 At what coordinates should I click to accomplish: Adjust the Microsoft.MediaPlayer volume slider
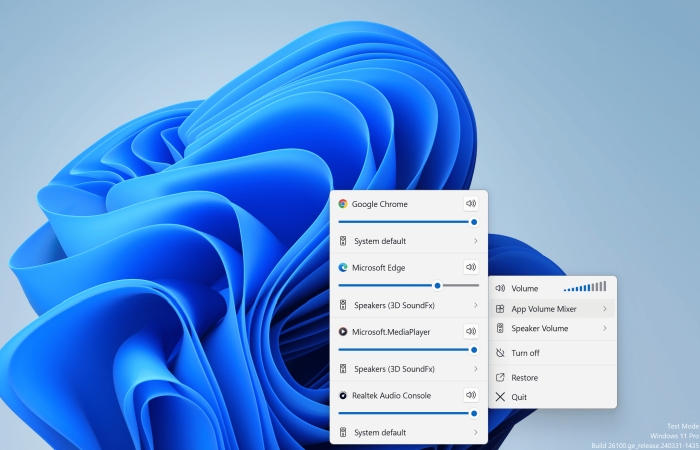(x=408, y=350)
